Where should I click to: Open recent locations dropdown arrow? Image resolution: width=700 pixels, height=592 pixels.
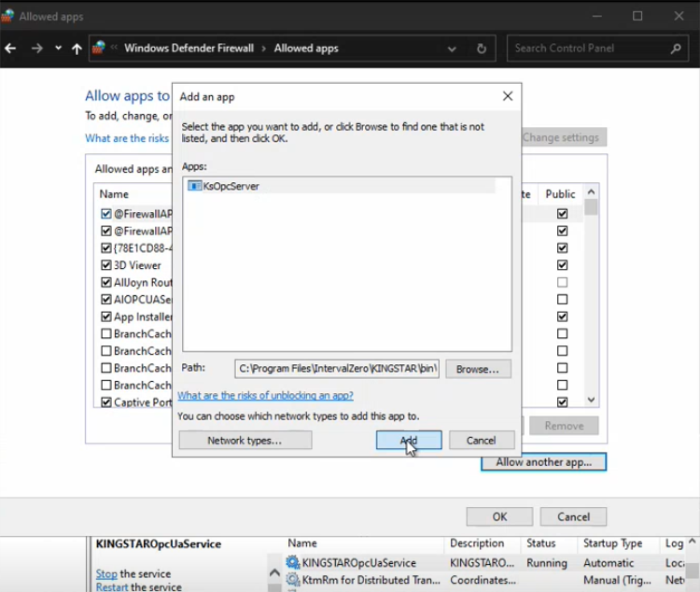pos(58,49)
